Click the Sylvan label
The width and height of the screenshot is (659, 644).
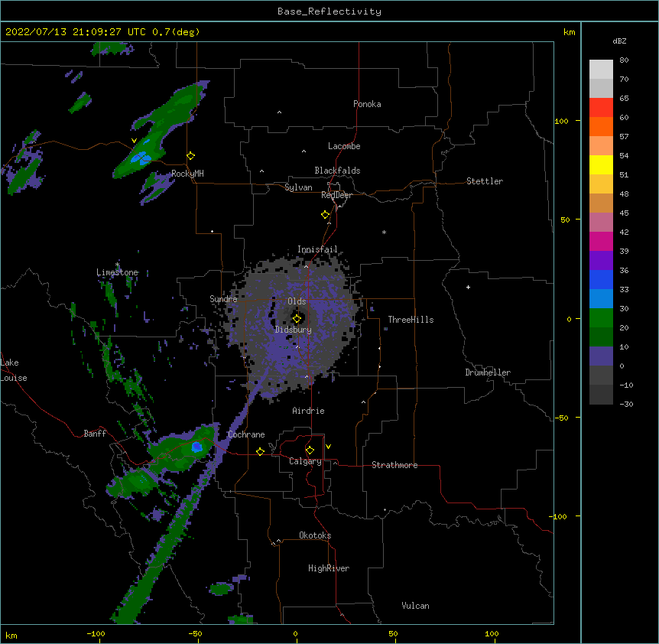coord(298,187)
